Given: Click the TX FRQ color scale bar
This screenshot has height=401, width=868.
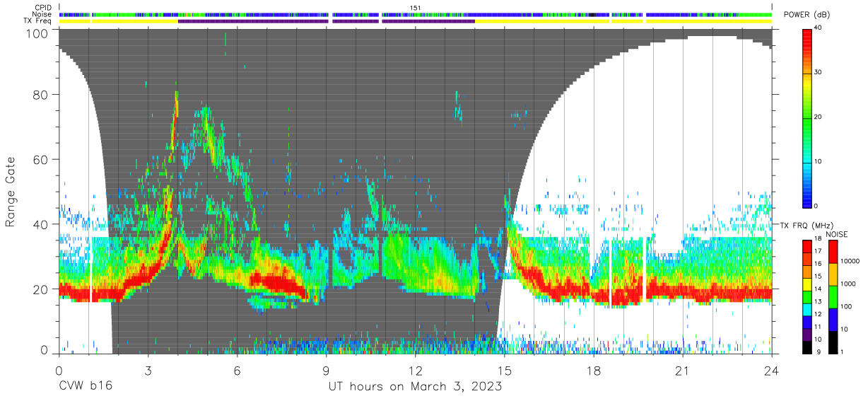Looking at the screenshot, I should (807, 296).
